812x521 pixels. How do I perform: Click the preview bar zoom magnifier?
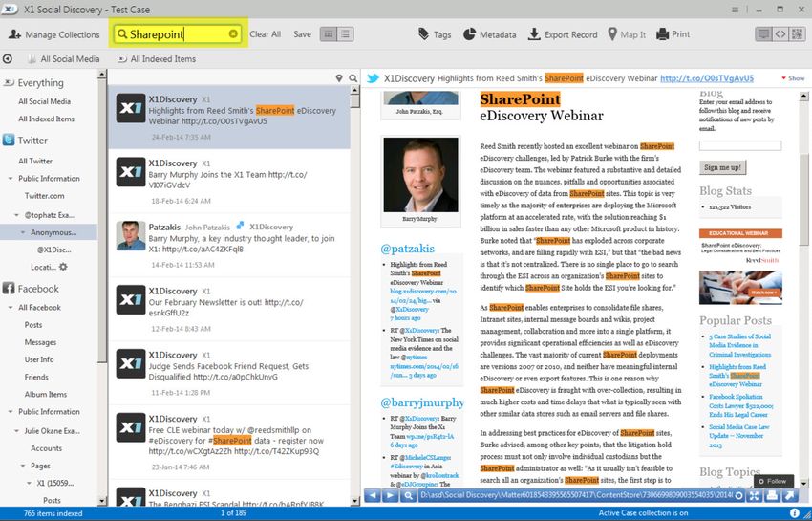pos(409,495)
